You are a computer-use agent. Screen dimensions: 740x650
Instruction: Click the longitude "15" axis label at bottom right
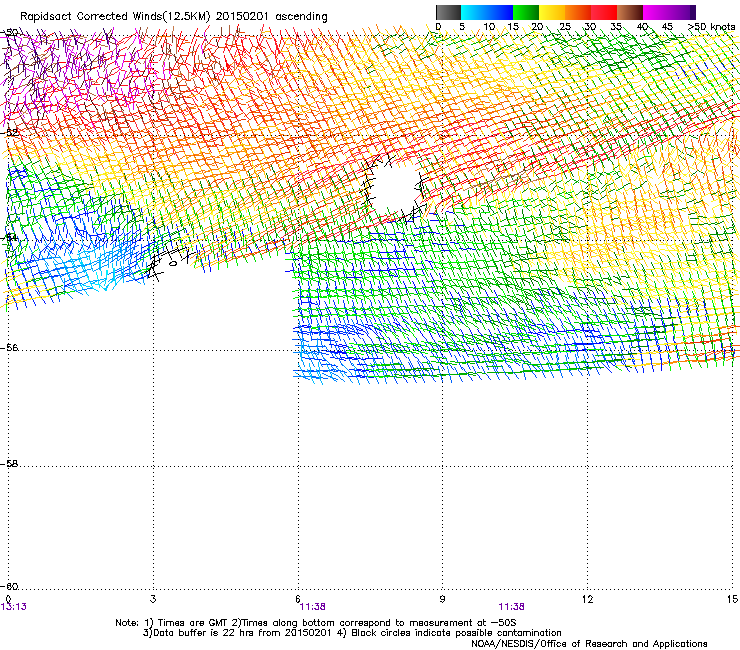point(732,599)
